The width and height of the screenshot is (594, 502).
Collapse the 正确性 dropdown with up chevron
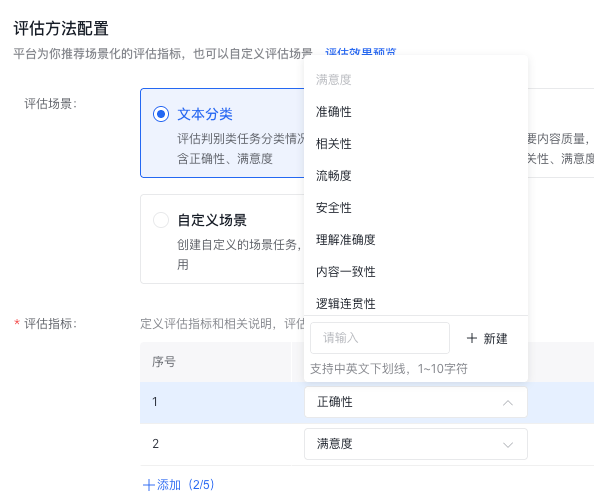pyautogui.click(x=508, y=402)
